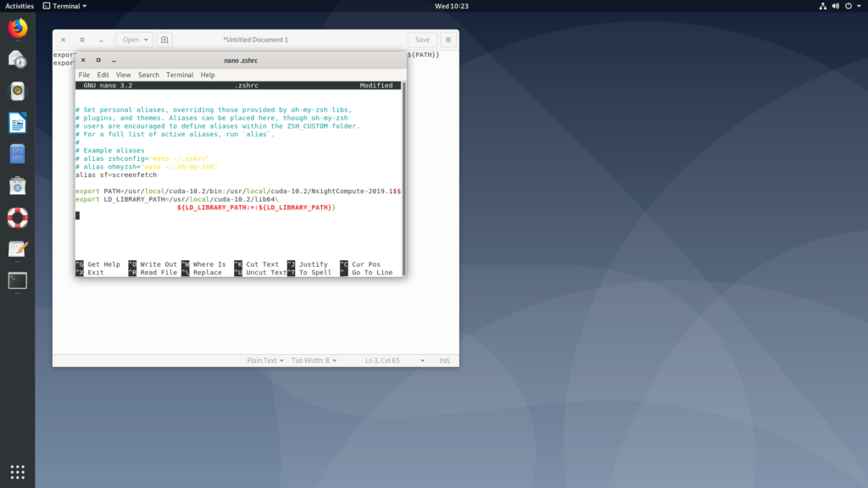Click the red ${LD_LIBRARY_PATH} continuation line

[x=256, y=208]
